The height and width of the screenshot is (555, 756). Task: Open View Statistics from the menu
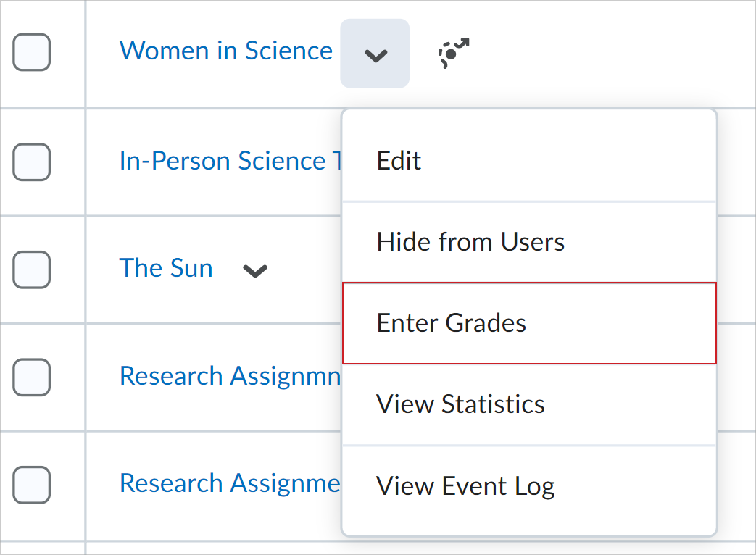pyautogui.click(x=460, y=404)
